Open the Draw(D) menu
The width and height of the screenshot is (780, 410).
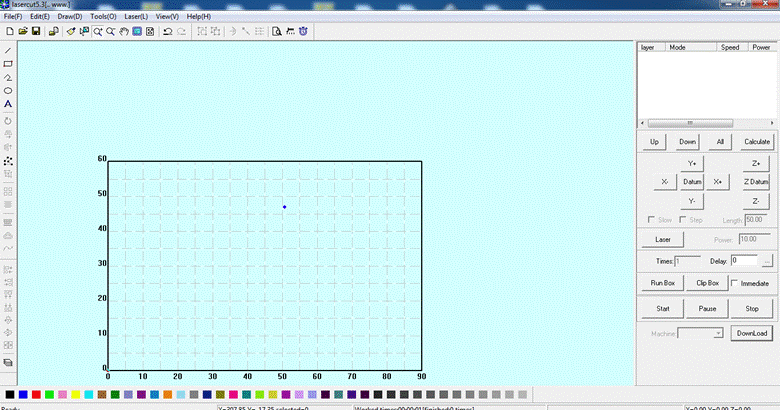[70, 16]
